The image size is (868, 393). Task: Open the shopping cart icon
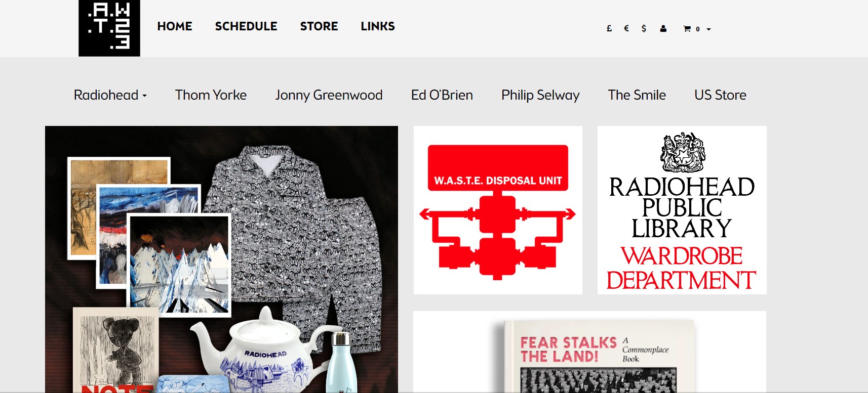click(x=687, y=29)
